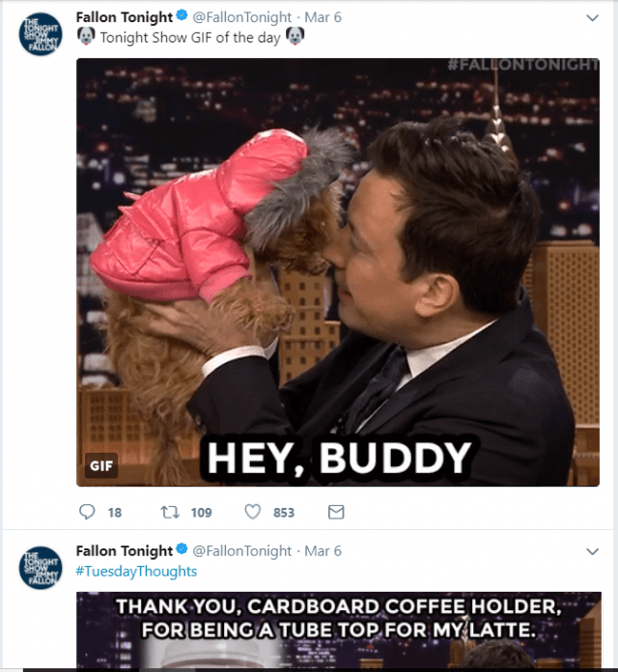
Task: Open Mar 6 timestamp of first tweet
Action: click(323, 17)
